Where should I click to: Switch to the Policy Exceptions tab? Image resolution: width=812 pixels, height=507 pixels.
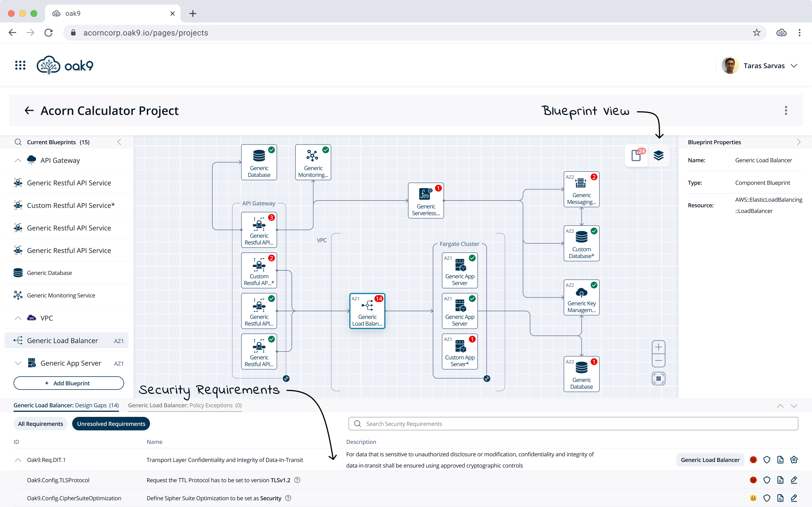pyautogui.click(x=185, y=405)
